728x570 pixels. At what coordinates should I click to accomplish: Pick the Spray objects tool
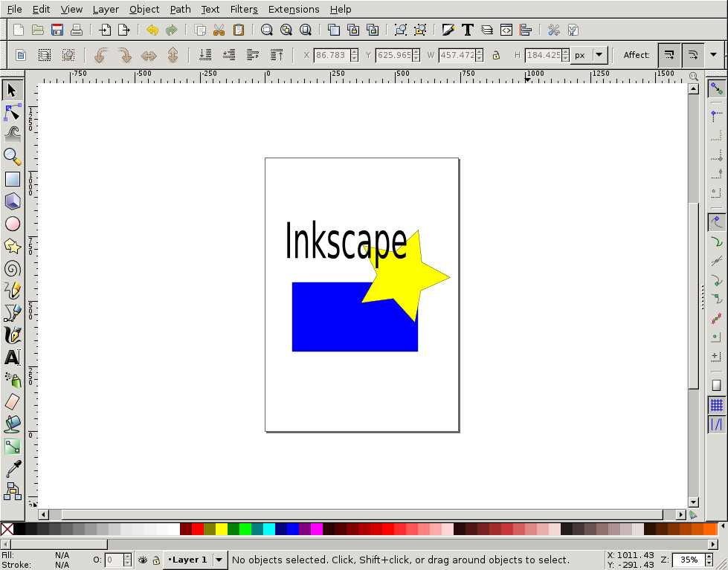[12, 380]
